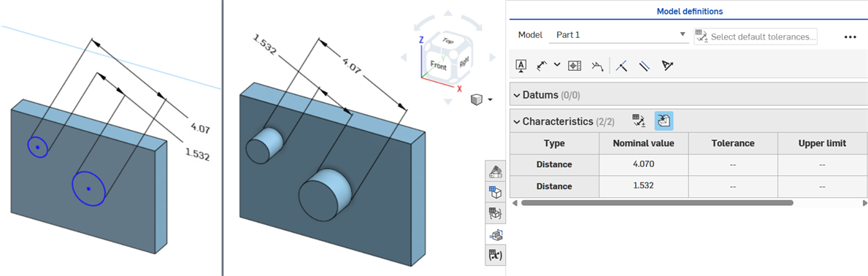Click Select default tolerances field

[756, 37]
